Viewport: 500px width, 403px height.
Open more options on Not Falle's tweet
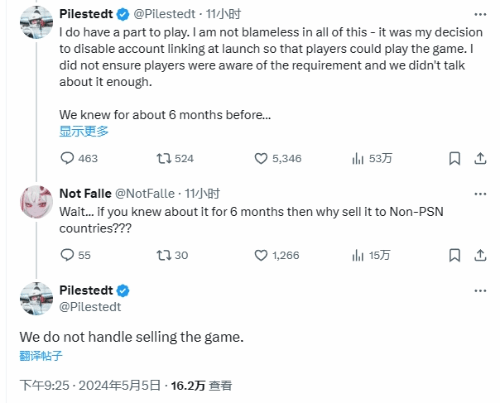click(480, 194)
